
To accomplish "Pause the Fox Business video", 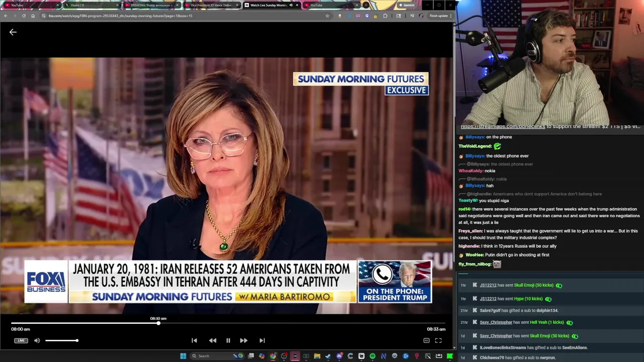I will [228, 340].
